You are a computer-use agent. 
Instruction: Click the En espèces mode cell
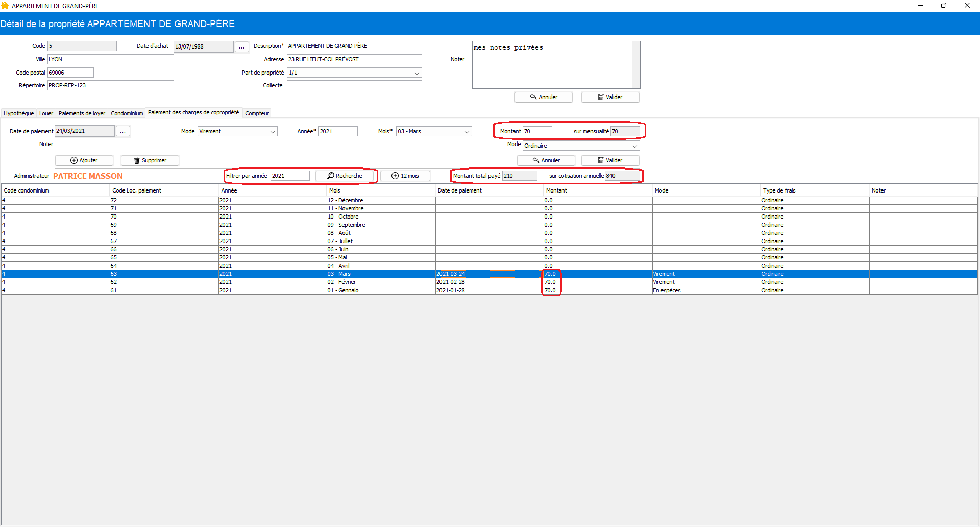click(706, 290)
